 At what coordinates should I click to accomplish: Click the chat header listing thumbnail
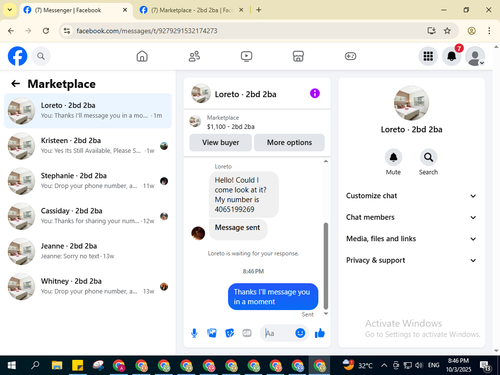click(x=201, y=93)
